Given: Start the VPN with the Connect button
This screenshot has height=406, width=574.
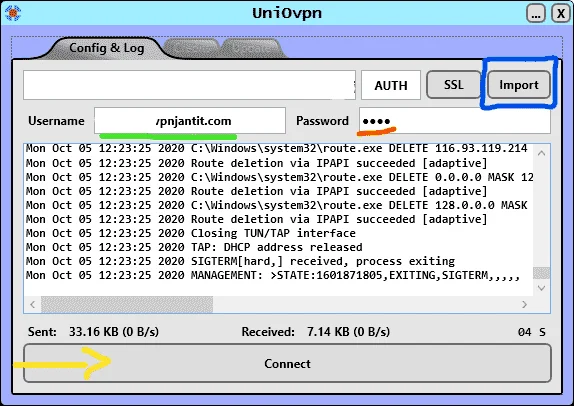Looking at the screenshot, I should pos(287,363).
